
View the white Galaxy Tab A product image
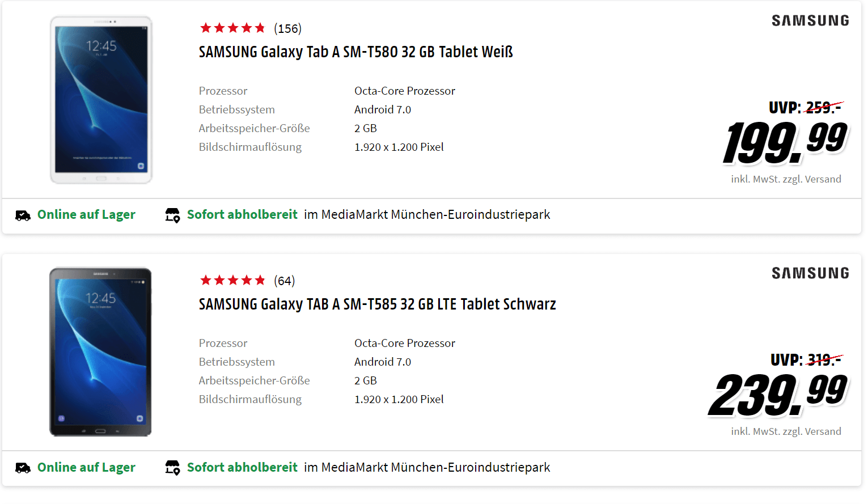point(101,100)
